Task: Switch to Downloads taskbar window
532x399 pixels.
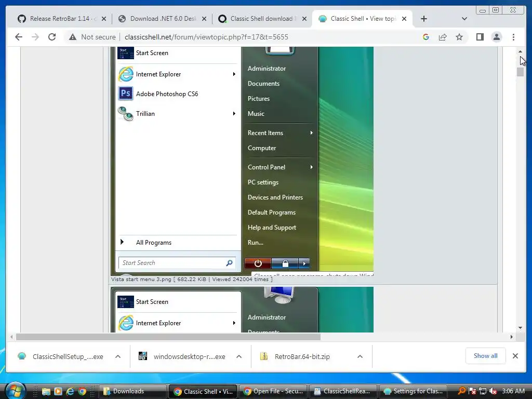Action: pyautogui.click(x=132, y=392)
